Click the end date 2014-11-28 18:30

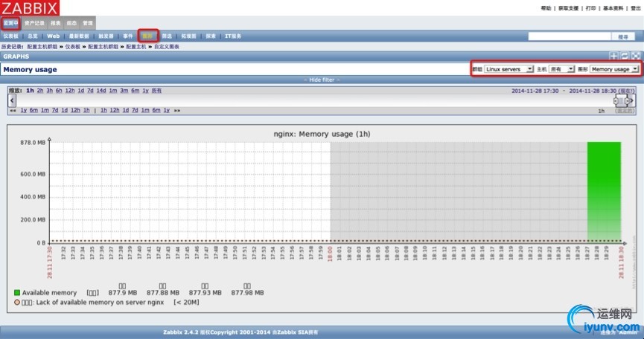(x=592, y=91)
